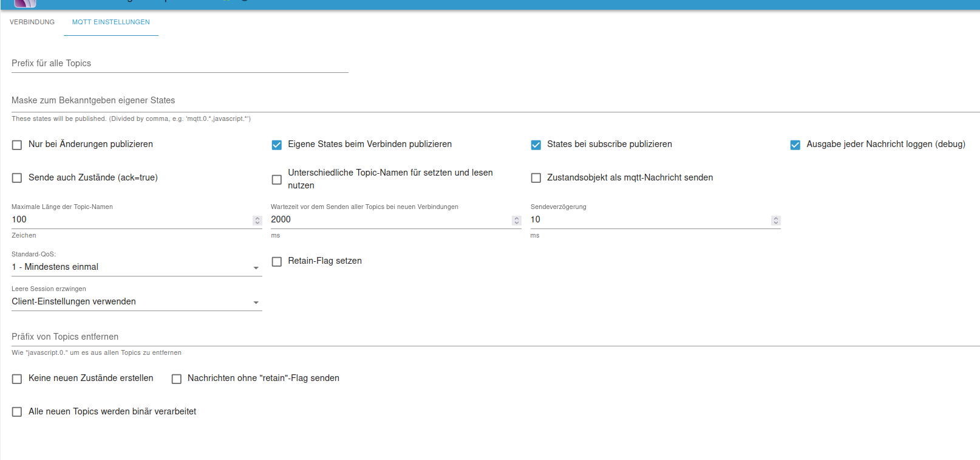Check Alle neuen Topics werden binär verarbeitet
980x460 pixels.
(x=17, y=412)
